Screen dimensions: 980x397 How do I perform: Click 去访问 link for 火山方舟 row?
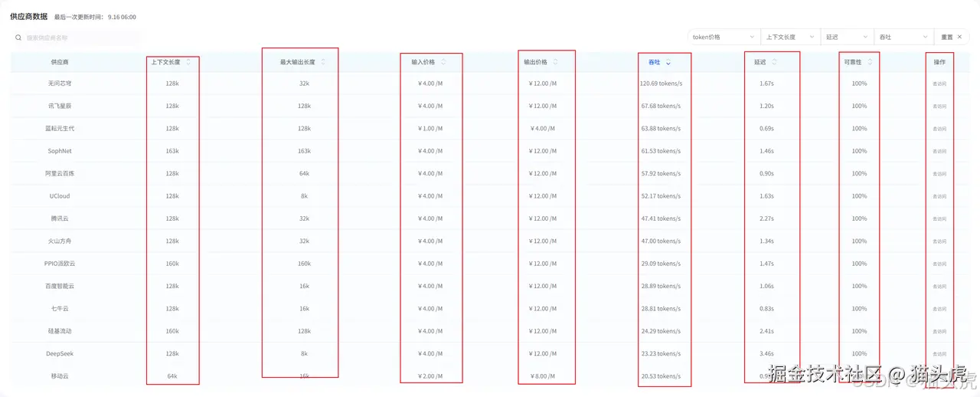pyautogui.click(x=939, y=241)
